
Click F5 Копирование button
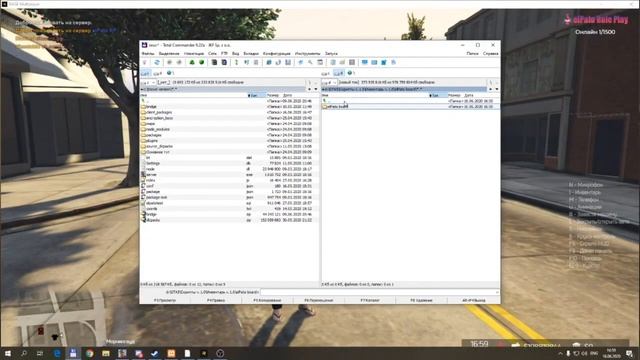[267, 300]
